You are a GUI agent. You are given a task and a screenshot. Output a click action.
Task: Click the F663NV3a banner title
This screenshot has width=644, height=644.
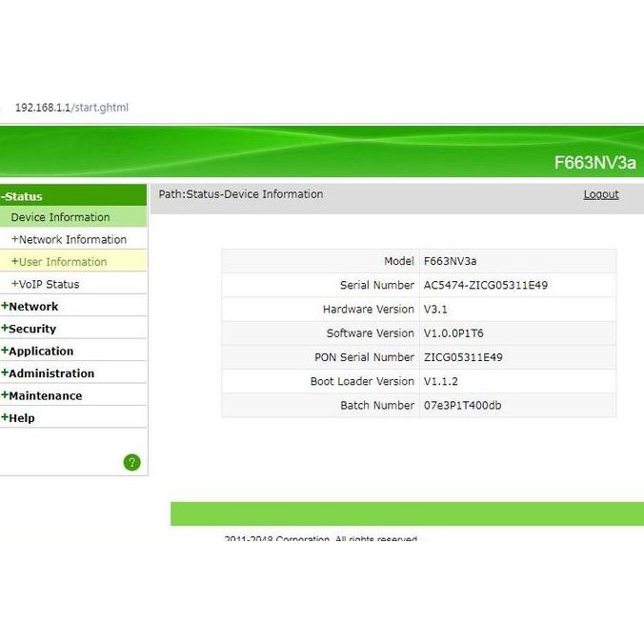click(x=594, y=162)
